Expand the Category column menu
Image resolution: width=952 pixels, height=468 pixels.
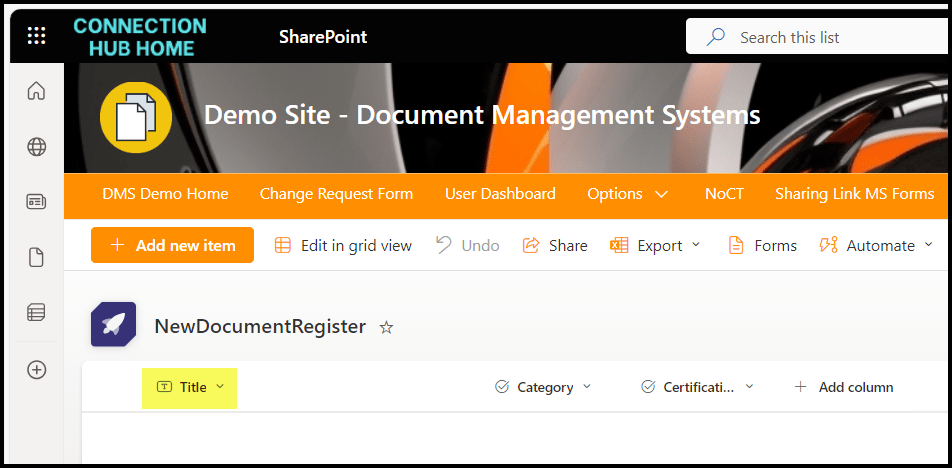click(x=587, y=387)
